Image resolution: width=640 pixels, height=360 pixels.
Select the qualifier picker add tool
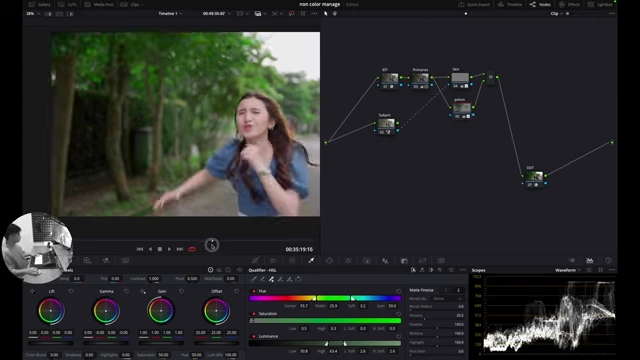(271, 279)
